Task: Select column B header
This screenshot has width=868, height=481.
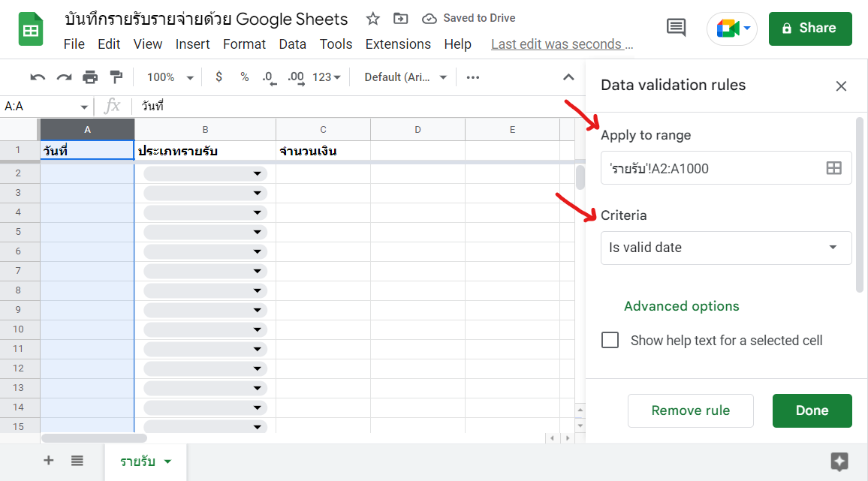Action: (205, 130)
